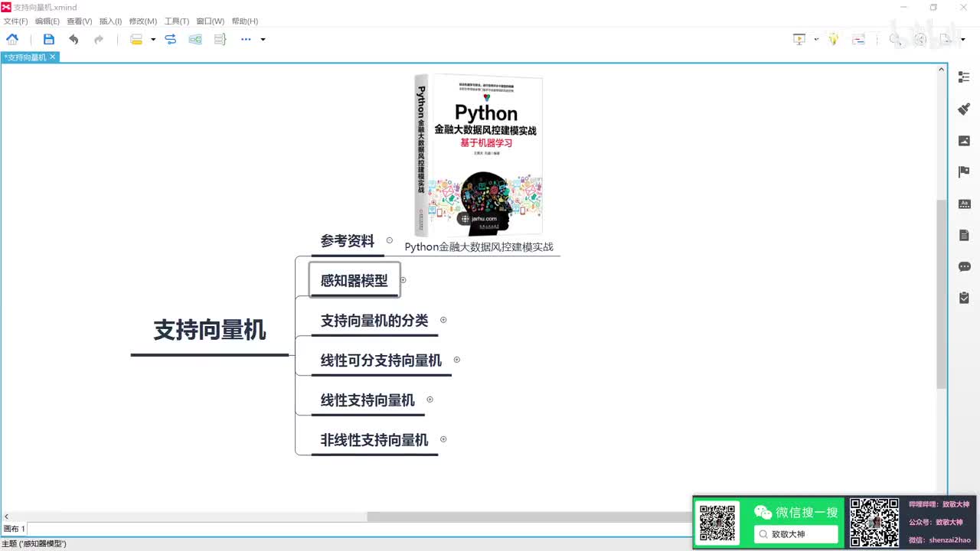The image size is (980, 551).
Task: Expand the 非线性支持向量机 branch
Action: [443, 439]
